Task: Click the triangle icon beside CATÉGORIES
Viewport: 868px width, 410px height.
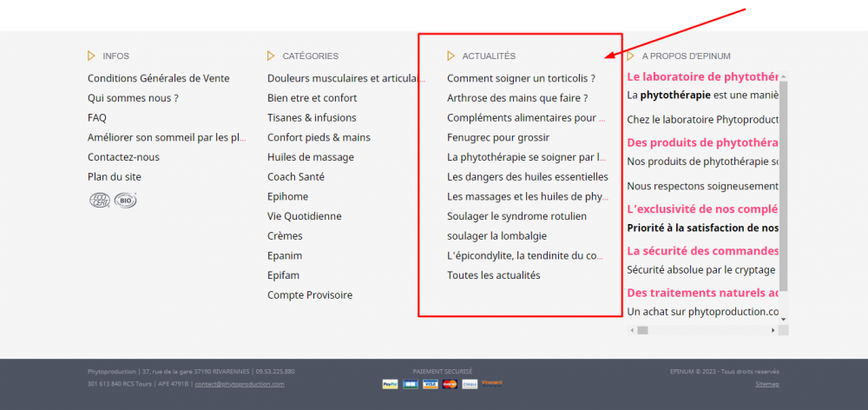Action: tap(271, 56)
